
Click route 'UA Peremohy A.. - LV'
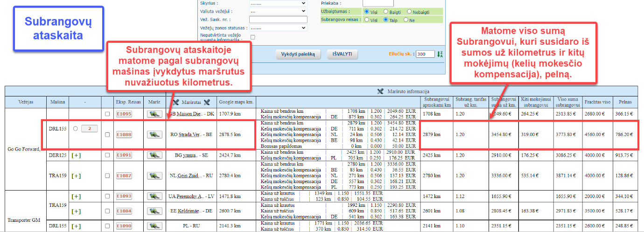[x=191, y=196]
